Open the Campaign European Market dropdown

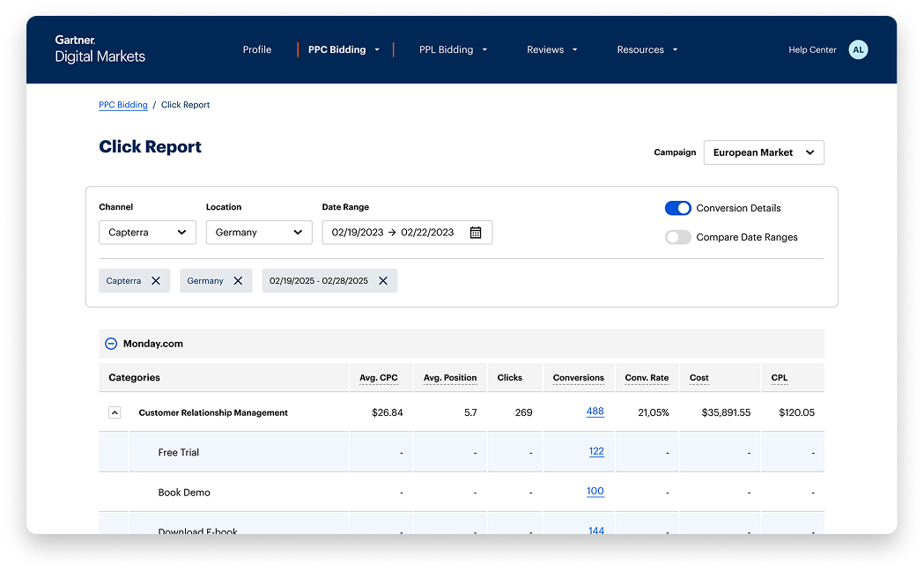(x=764, y=152)
